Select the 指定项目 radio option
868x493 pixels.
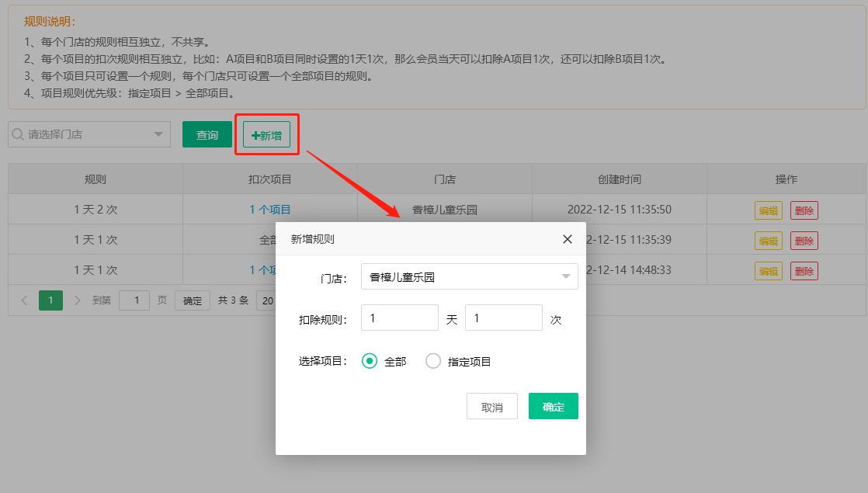[433, 361]
